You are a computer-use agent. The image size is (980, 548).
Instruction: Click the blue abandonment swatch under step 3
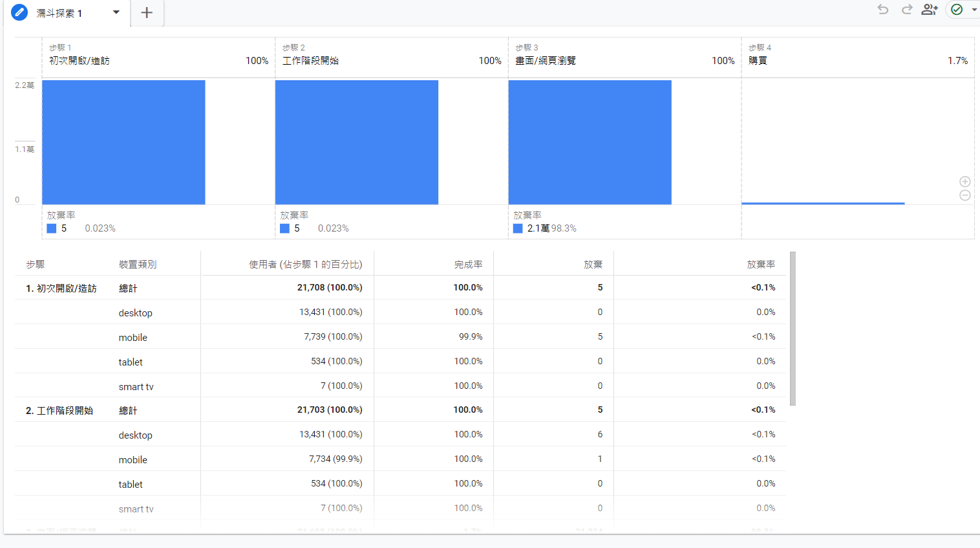[x=518, y=228]
